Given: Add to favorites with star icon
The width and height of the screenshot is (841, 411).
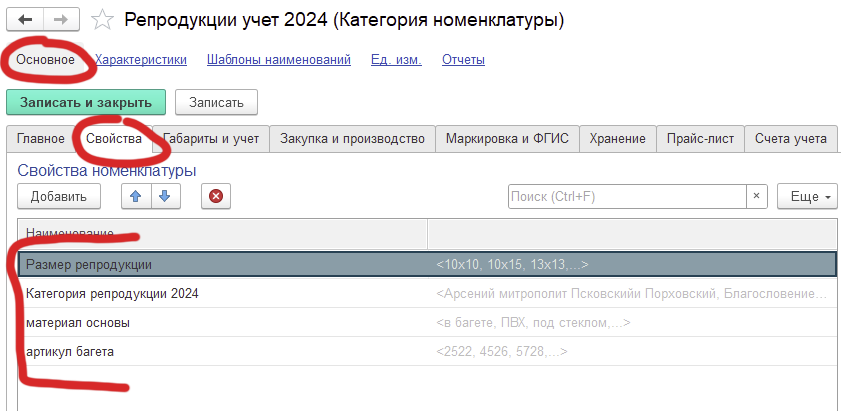Looking at the screenshot, I should [x=101, y=20].
